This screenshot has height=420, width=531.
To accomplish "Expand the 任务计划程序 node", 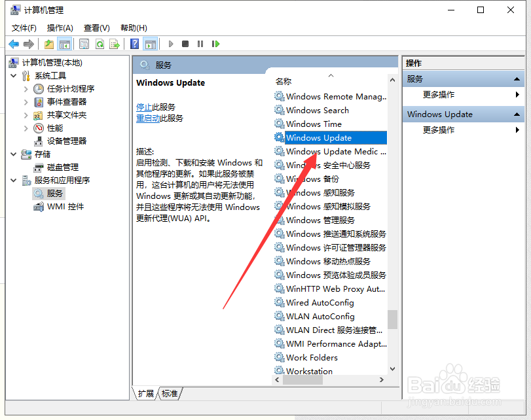I will coord(26,89).
